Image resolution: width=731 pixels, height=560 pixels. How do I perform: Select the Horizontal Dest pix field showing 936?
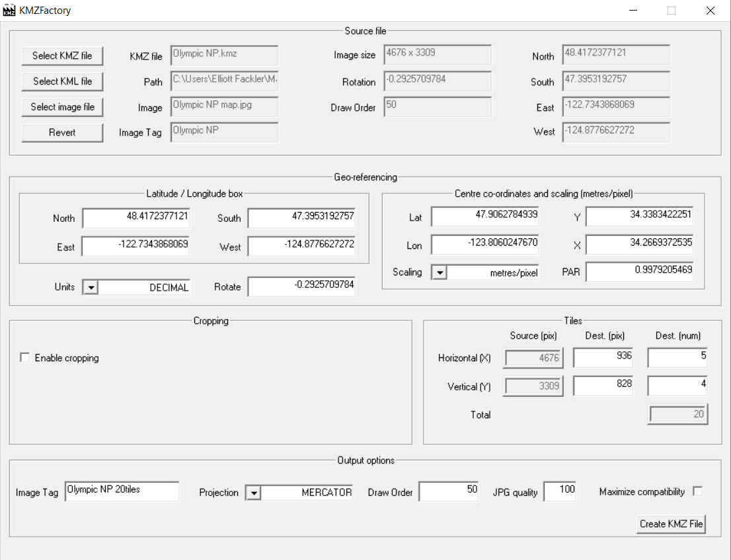pyautogui.click(x=603, y=357)
